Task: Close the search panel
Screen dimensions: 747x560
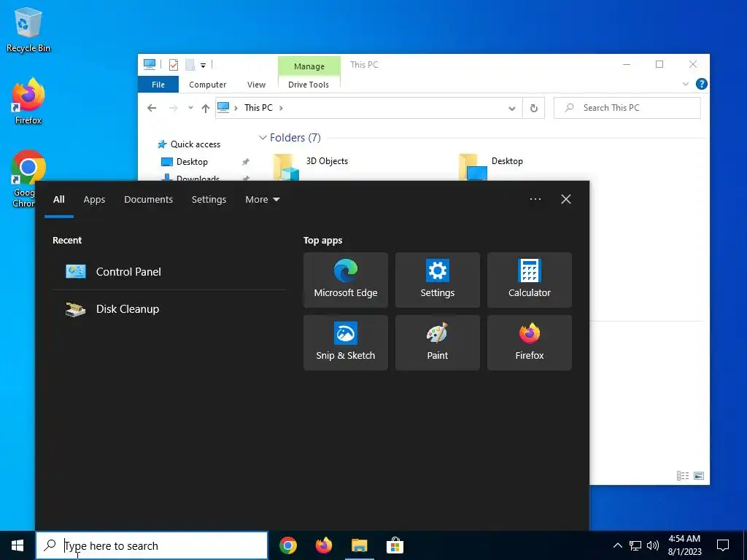Action: click(566, 199)
